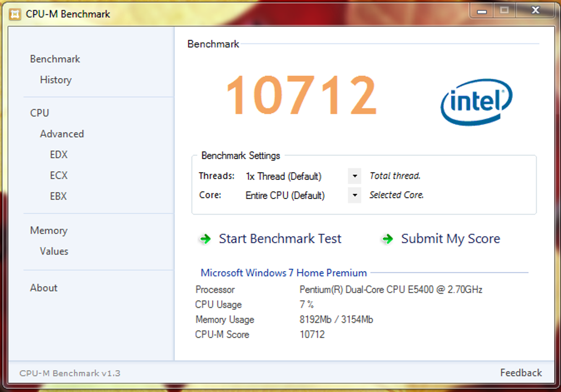Click the Pentium(R) Dual-Core CPU E5400 processor value
Viewport: 561px width, 392px height.
(391, 289)
